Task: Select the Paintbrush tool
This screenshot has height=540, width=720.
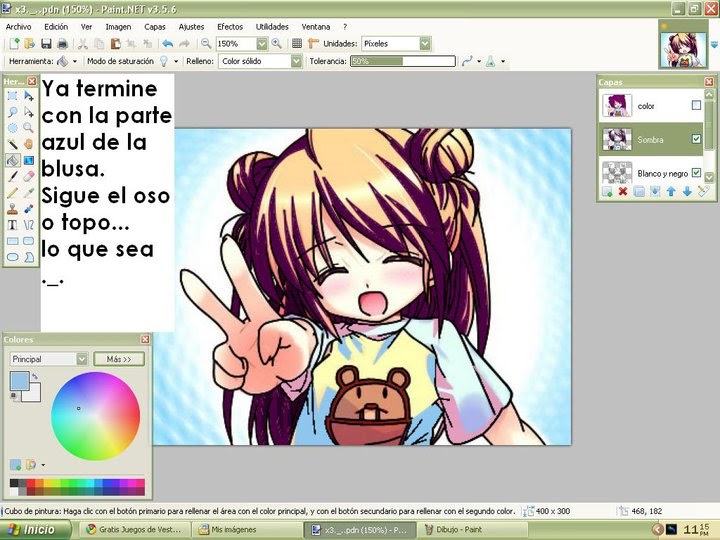Action: (x=12, y=176)
